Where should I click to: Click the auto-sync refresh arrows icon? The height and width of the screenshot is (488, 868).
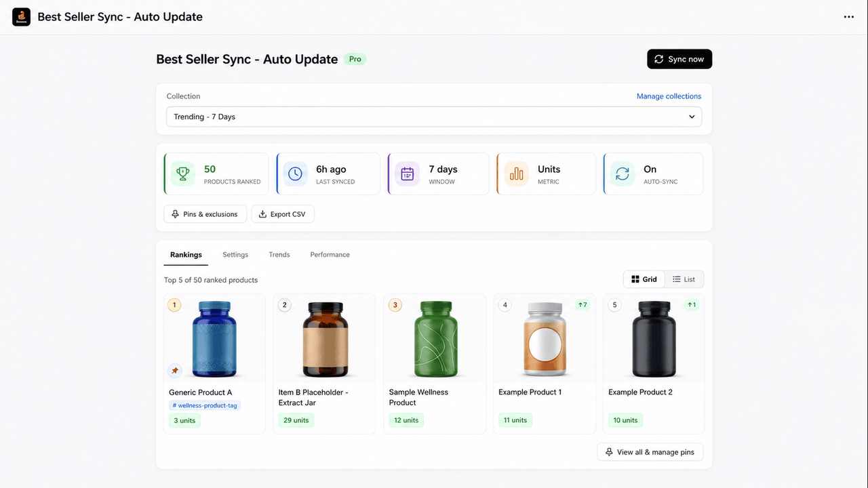coord(623,174)
